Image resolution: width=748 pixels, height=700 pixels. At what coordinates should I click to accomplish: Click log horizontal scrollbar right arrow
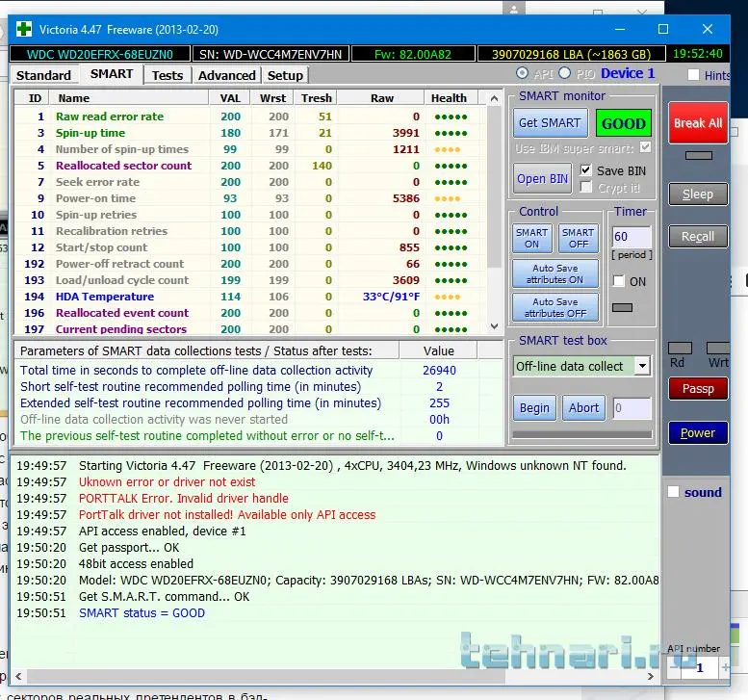click(651, 676)
